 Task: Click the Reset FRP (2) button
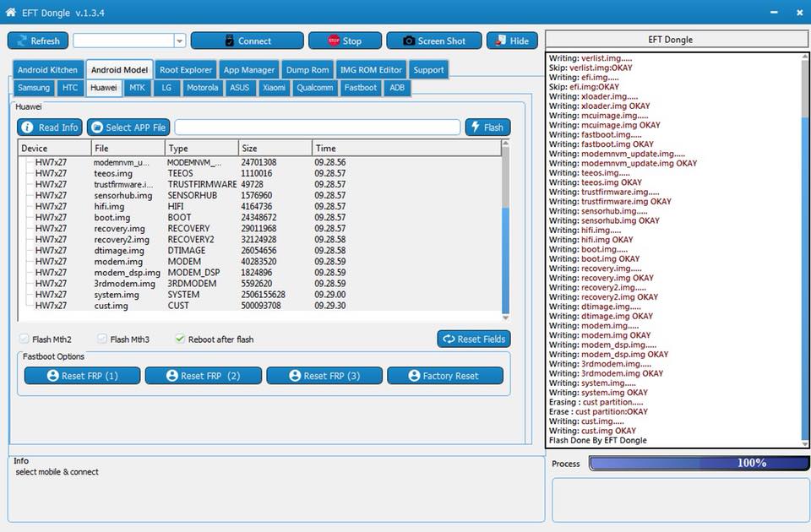tap(204, 376)
